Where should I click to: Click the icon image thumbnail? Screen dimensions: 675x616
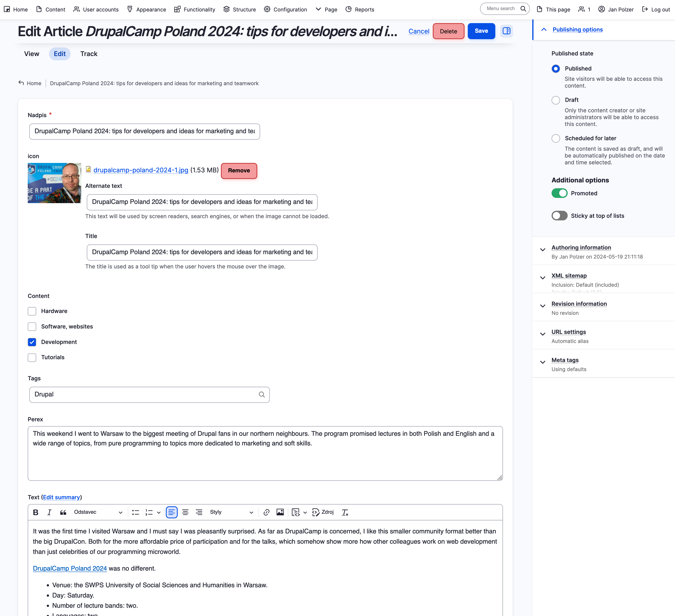click(x=54, y=183)
